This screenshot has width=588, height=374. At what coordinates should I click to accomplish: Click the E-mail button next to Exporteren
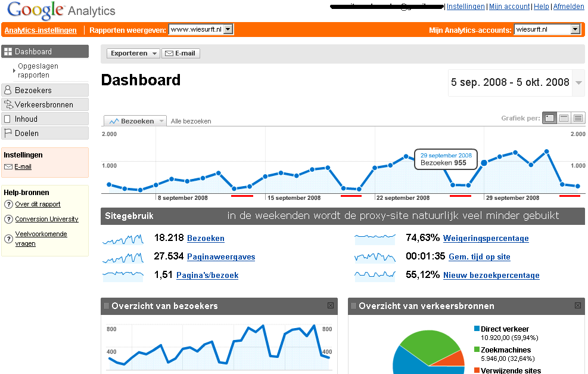[x=181, y=53]
